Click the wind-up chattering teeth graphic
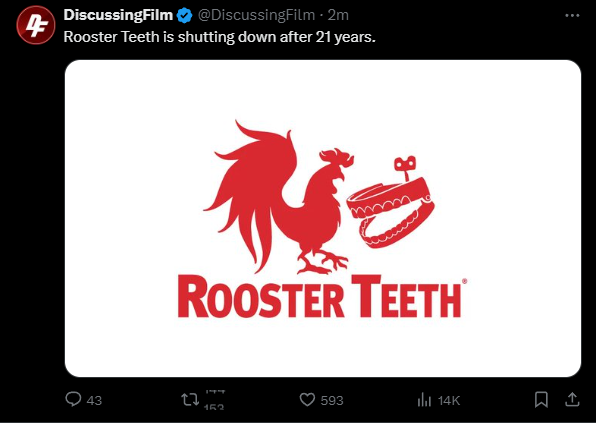The image size is (596, 423). pos(391,203)
